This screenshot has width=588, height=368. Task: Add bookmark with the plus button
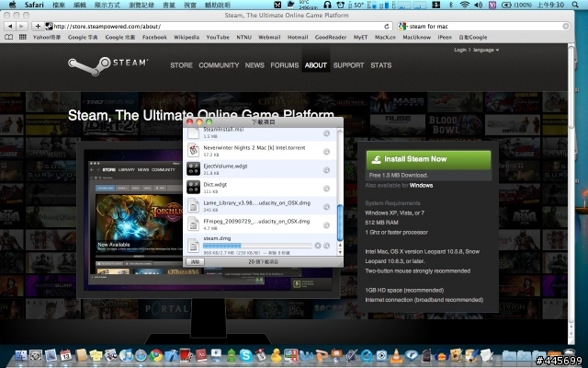tap(38, 26)
